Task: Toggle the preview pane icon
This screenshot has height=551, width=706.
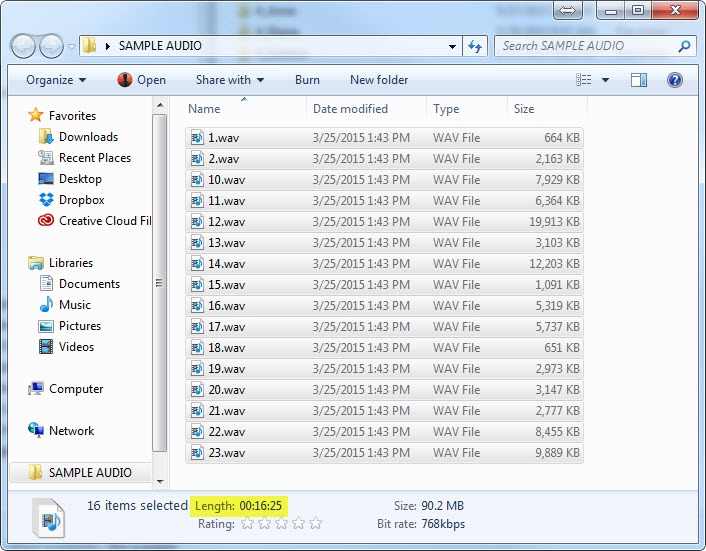Action: click(x=639, y=80)
